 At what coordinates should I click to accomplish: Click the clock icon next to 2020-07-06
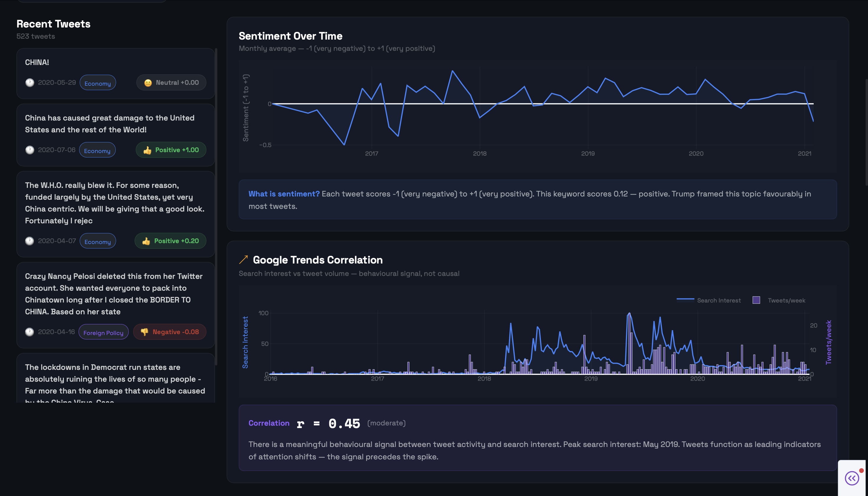point(30,150)
